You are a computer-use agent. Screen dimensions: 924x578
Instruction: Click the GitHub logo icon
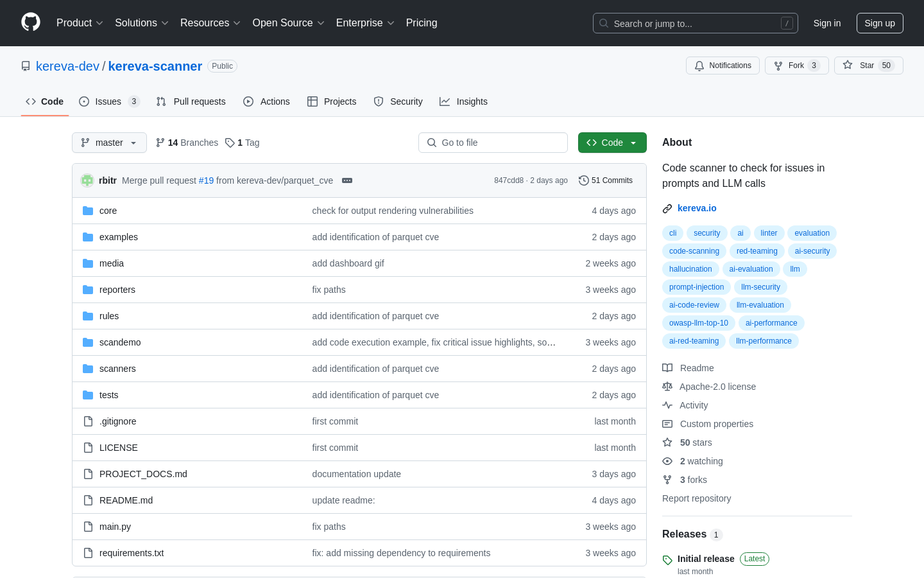point(31,22)
